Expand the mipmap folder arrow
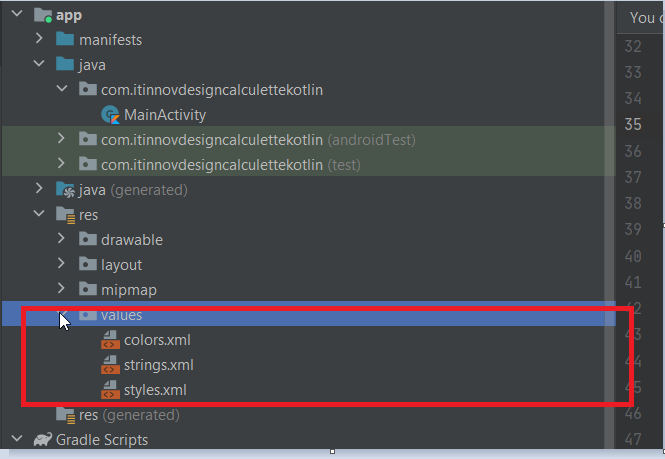The width and height of the screenshot is (665, 459). click(61, 288)
